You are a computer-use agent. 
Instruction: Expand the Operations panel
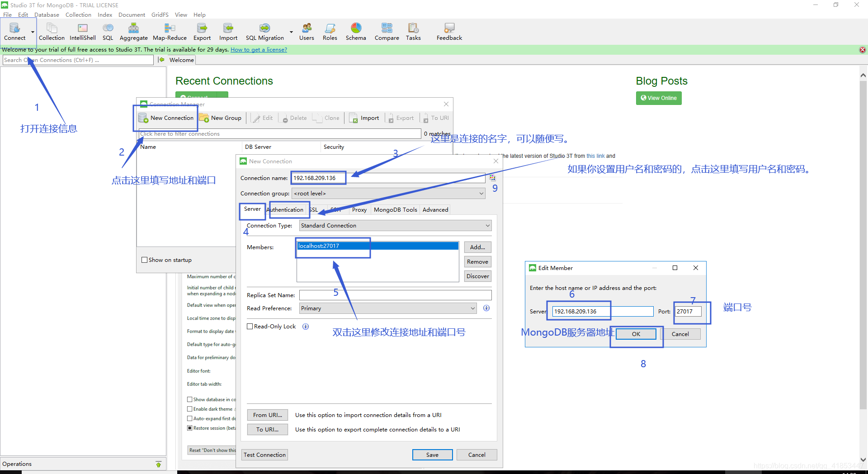(159, 464)
